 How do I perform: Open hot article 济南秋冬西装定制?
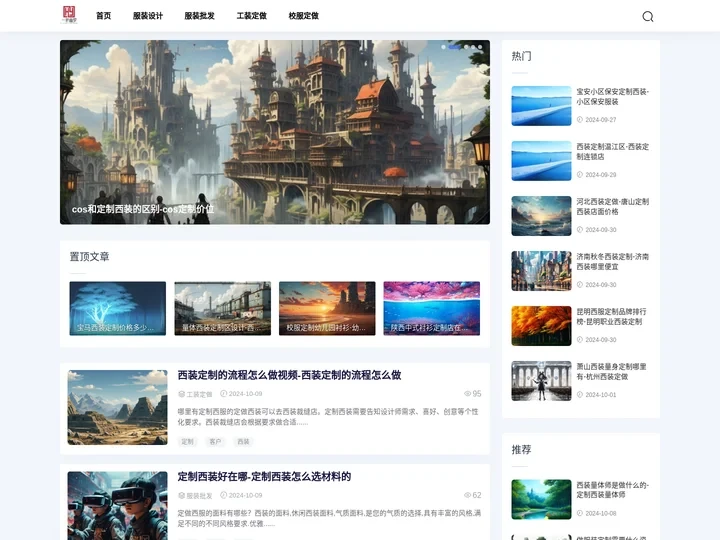pos(613,261)
